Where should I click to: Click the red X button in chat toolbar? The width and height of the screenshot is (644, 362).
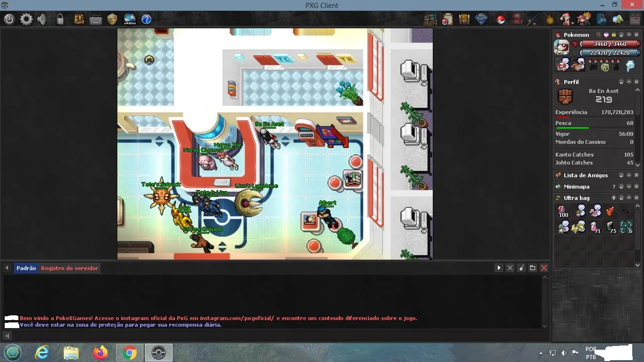coord(544,268)
